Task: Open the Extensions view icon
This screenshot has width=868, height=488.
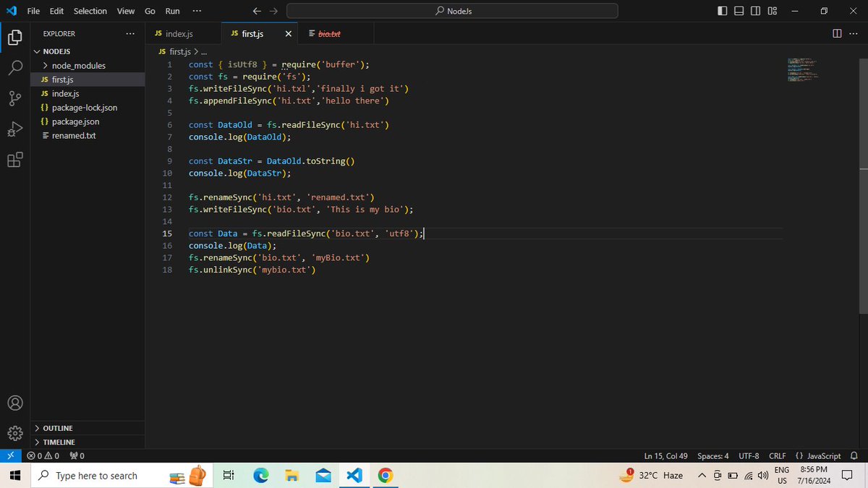Action: click(x=15, y=160)
